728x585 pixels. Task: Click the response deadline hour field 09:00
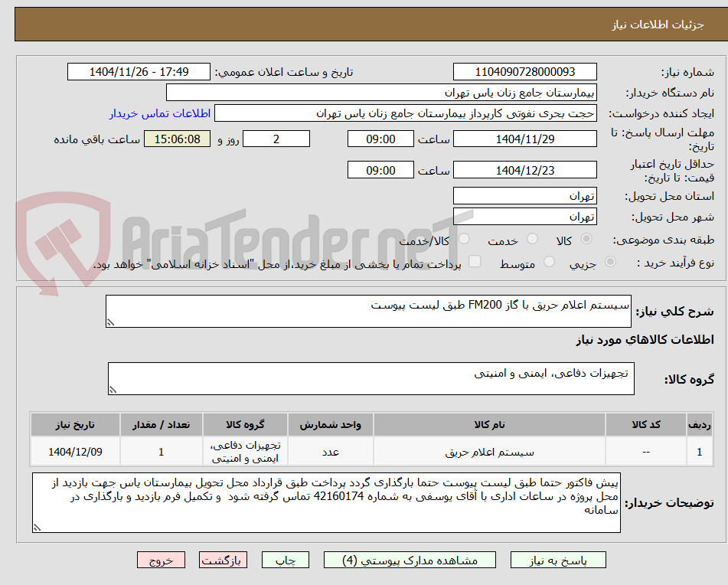tap(380, 139)
